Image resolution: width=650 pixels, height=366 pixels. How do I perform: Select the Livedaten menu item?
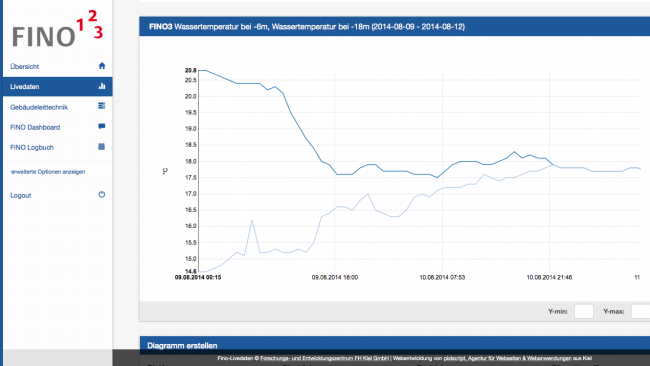click(58, 87)
